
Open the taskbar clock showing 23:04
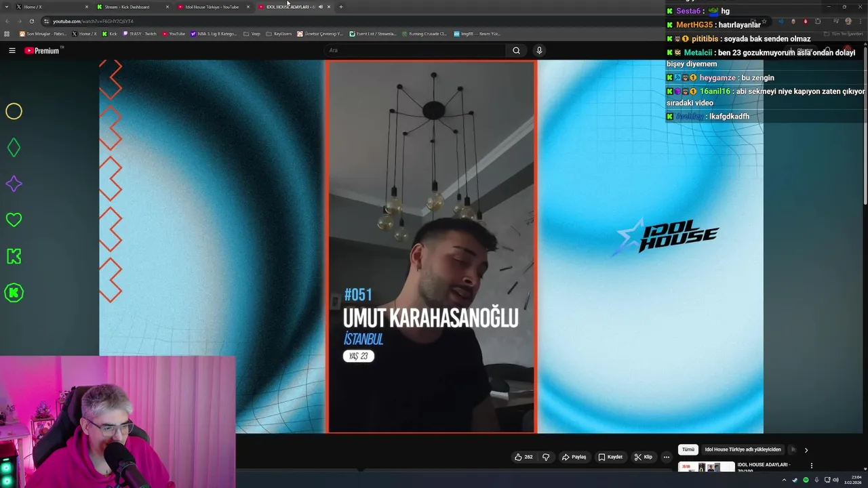coord(852,480)
